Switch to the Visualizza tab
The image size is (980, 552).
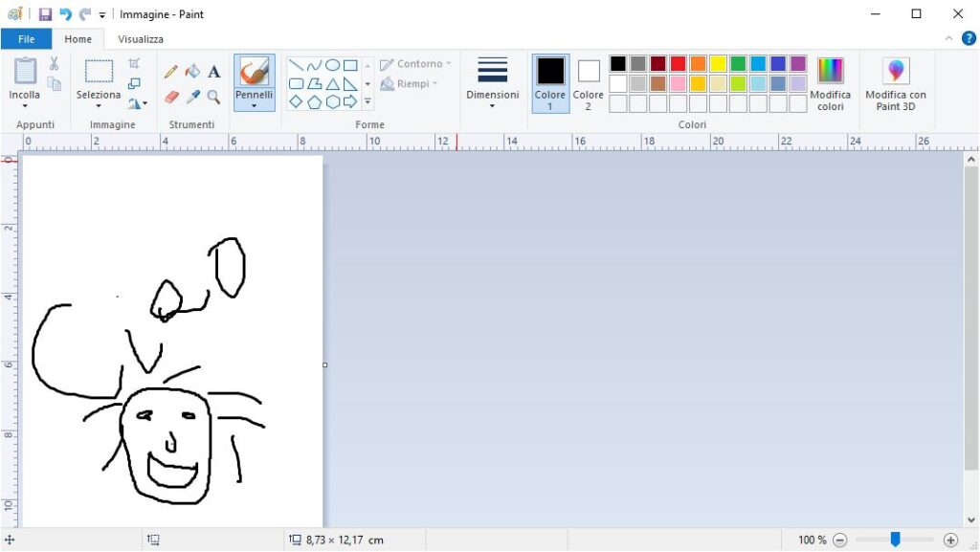[141, 38]
